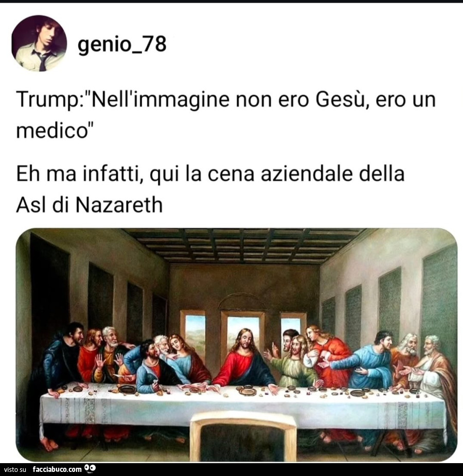Click the facciabuco.com eyes logo icon
The height and width of the screenshot is (476, 463).
click(91, 469)
